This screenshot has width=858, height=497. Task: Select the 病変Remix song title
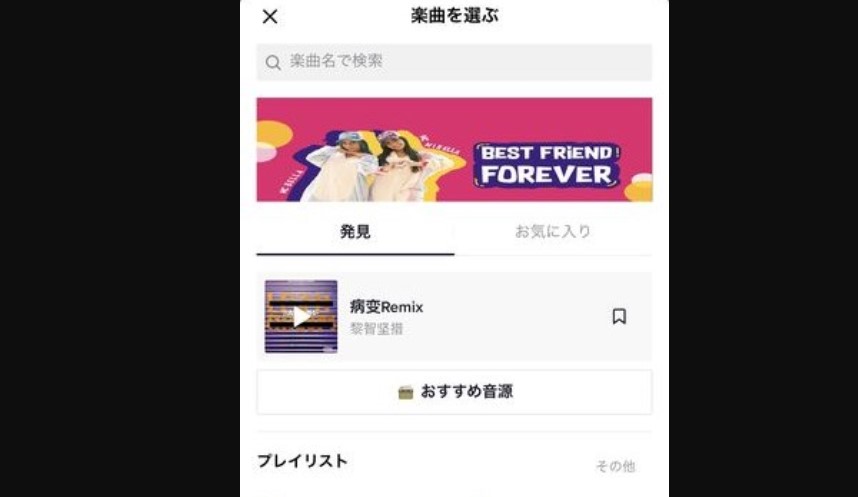click(x=386, y=307)
